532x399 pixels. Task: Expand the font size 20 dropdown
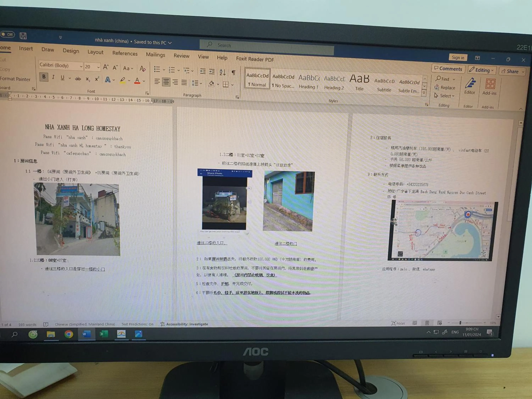tap(98, 67)
